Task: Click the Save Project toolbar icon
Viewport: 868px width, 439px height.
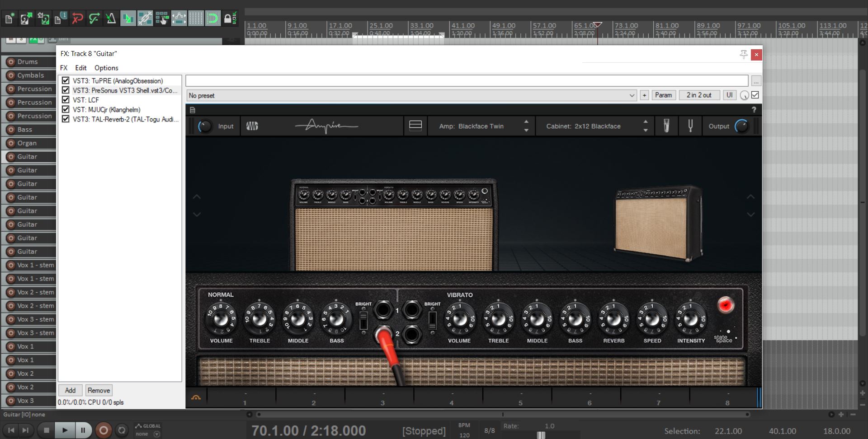Action: [43, 19]
